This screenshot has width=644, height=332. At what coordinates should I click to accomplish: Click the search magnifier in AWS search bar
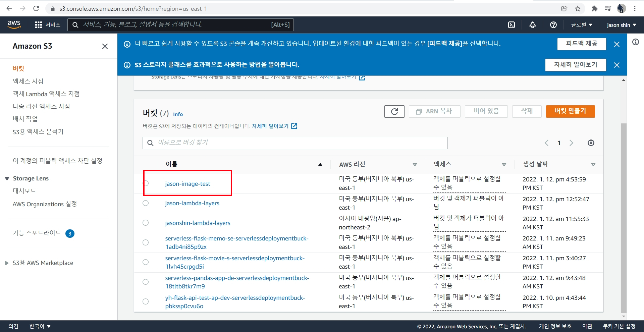75,25
